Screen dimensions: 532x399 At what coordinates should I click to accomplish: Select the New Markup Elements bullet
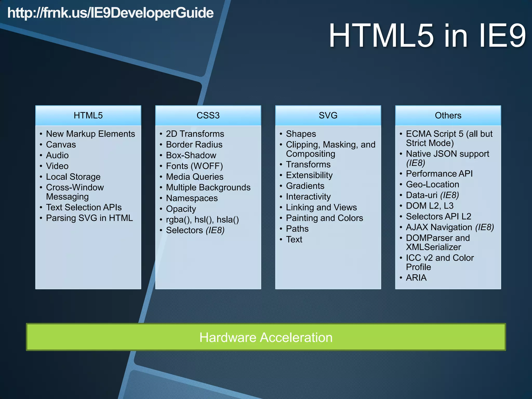pyautogui.click(x=90, y=134)
